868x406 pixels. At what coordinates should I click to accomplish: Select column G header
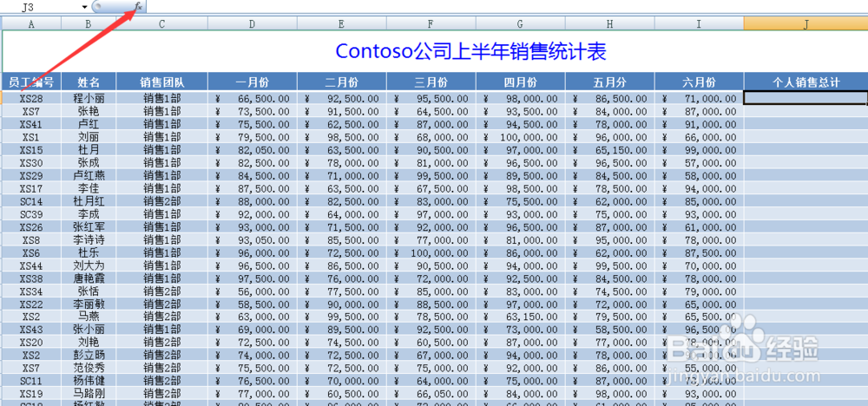(520, 23)
